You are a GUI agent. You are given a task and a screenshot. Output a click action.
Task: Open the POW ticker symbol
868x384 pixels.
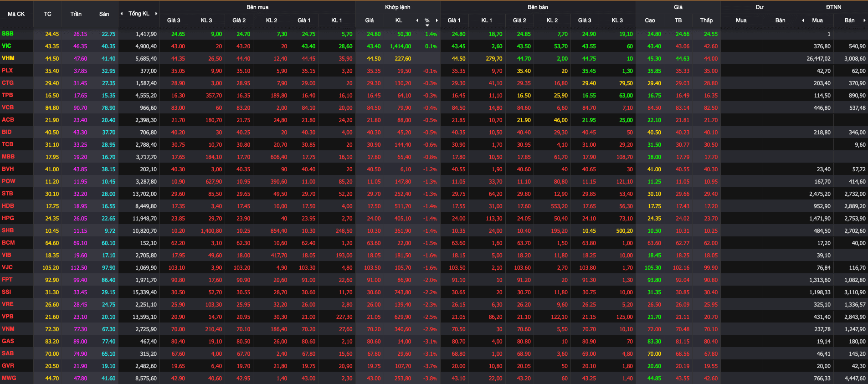[9, 181]
